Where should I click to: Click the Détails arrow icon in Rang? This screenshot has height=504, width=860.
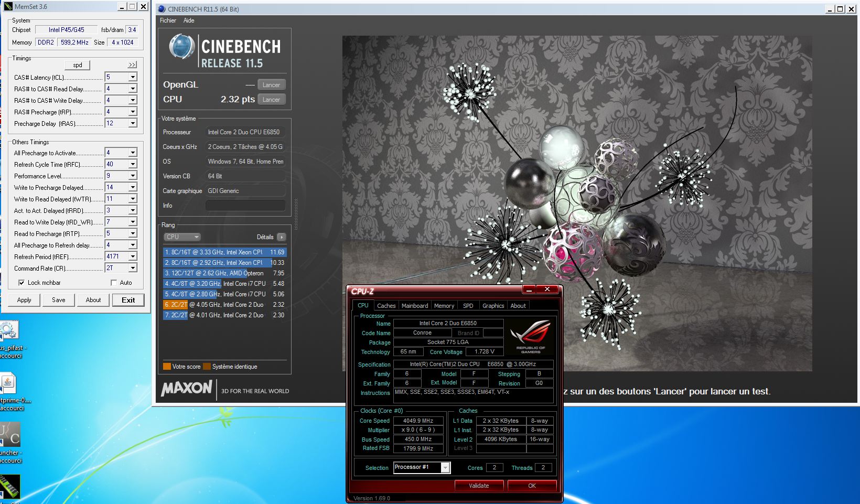pyautogui.click(x=282, y=237)
